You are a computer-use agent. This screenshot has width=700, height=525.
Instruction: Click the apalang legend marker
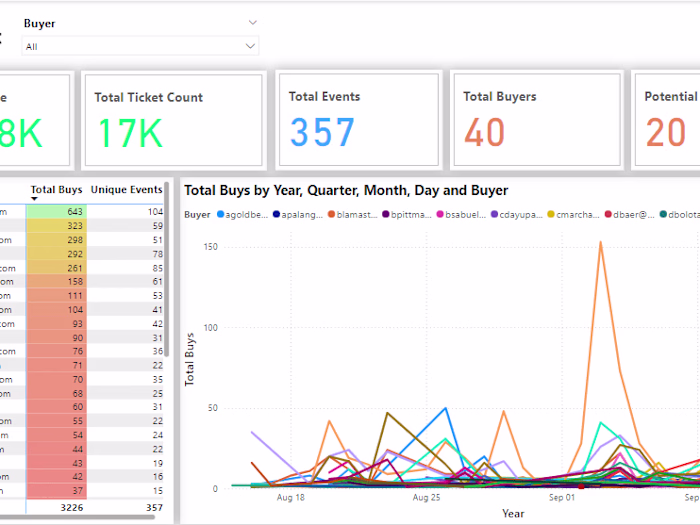(x=276, y=214)
